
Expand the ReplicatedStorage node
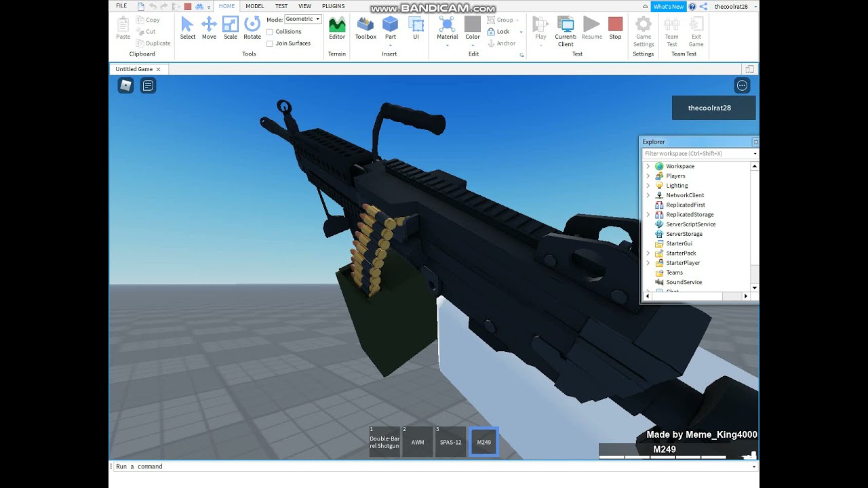click(648, 215)
